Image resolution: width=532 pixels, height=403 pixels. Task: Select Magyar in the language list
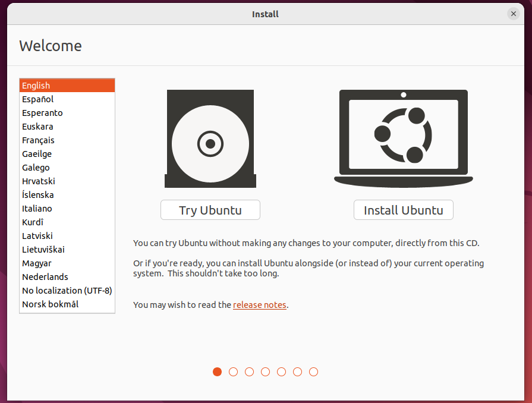[x=67, y=263]
